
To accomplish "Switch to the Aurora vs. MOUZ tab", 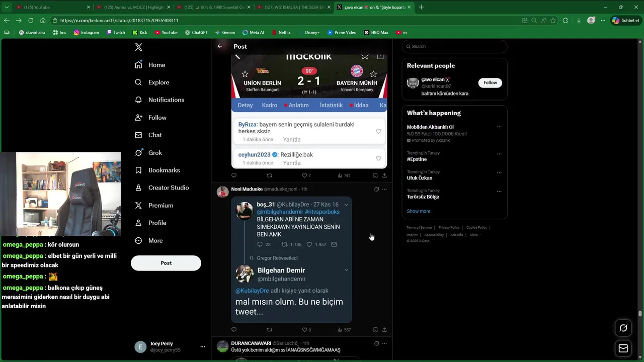I will pos(133,7).
